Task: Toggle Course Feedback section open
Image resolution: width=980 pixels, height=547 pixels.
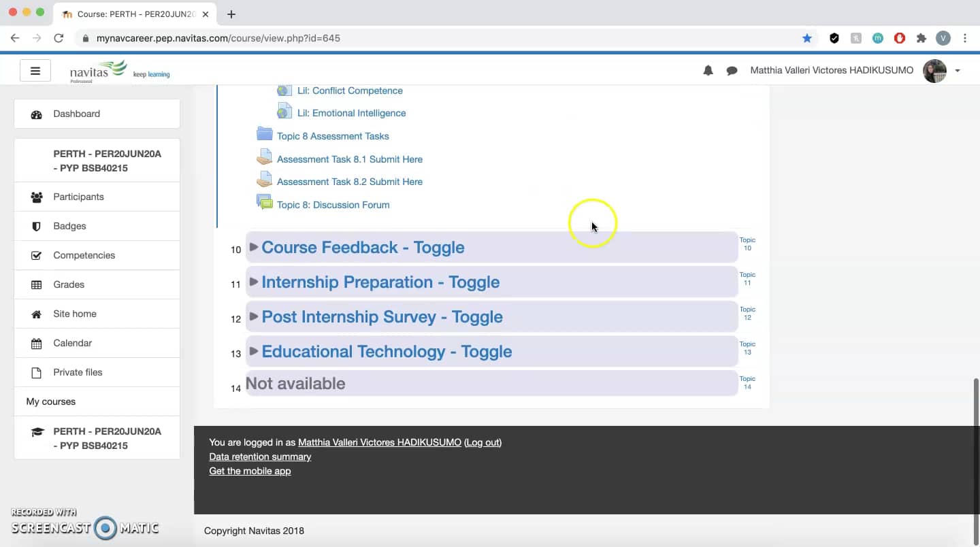Action: point(361,248)
